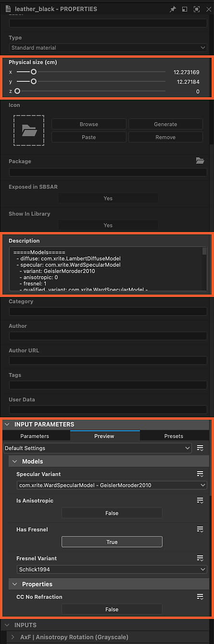The height and width of the screenshot is (644, 214).
Task: Click the Browse icon button
Action: pyautogui.click(x=89, y=124)
